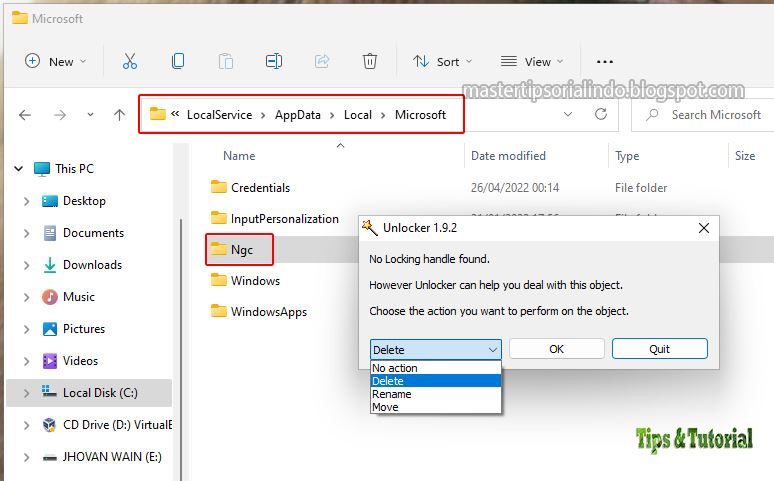Go forward with the right arrow
Screen dimensions: 774x481
(60, 115)
